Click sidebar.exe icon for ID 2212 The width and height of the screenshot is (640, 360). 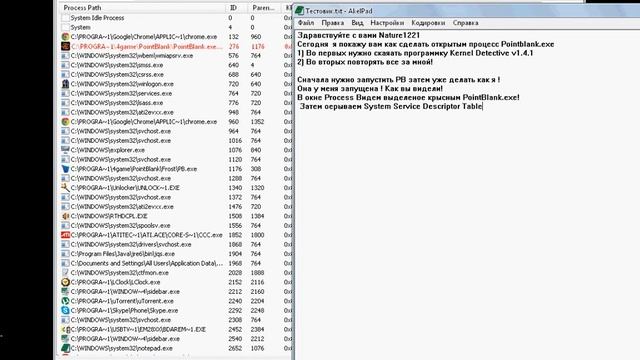click(x=65, y=291)
